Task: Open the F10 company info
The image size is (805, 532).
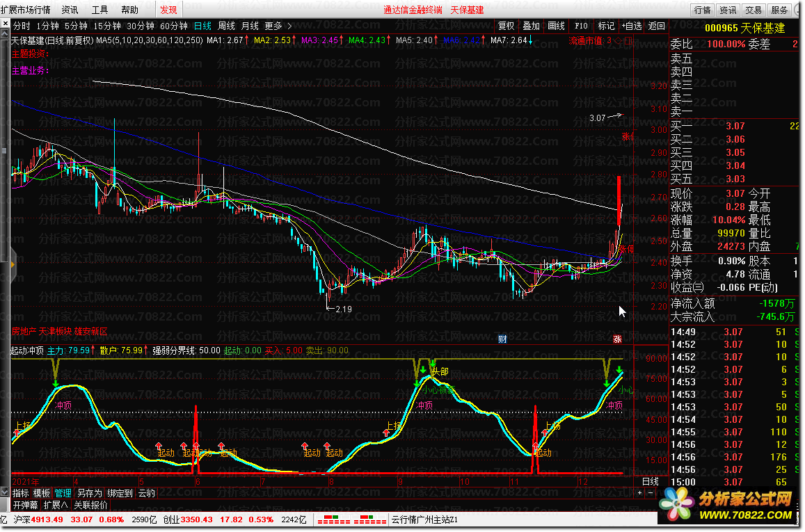Action: click(581, 26)
